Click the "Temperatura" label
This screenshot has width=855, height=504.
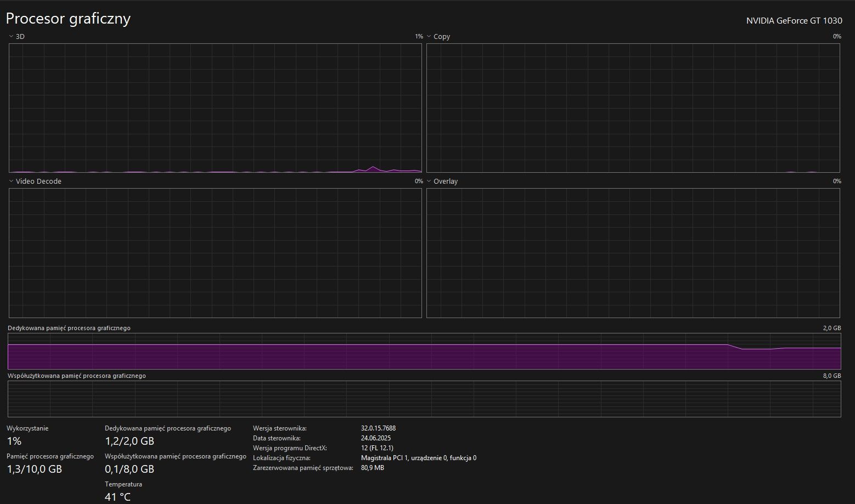(x=123, y=484)
